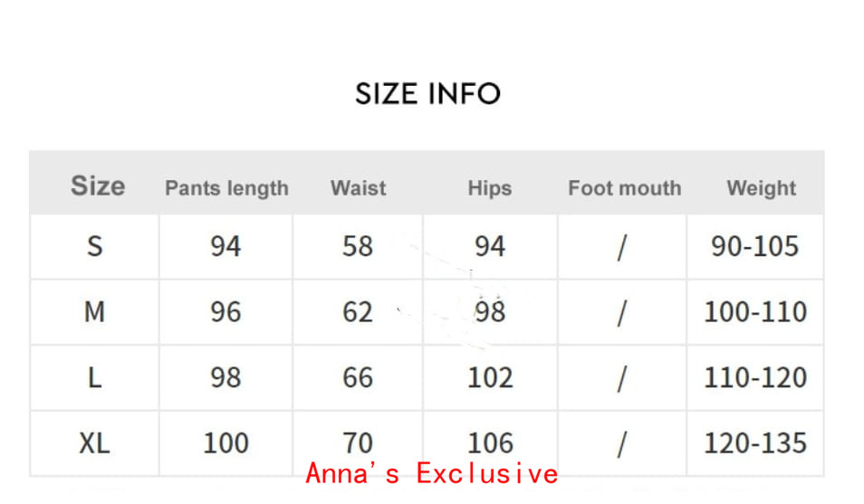Click weight range 90-105

[x=755, y=246]
